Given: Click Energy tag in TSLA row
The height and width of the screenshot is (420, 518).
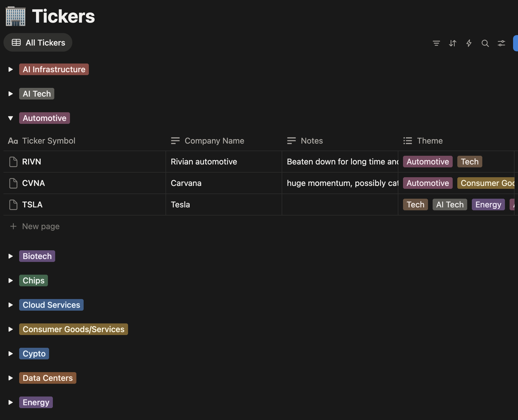Looking at the screenshot, I should 488,204.
